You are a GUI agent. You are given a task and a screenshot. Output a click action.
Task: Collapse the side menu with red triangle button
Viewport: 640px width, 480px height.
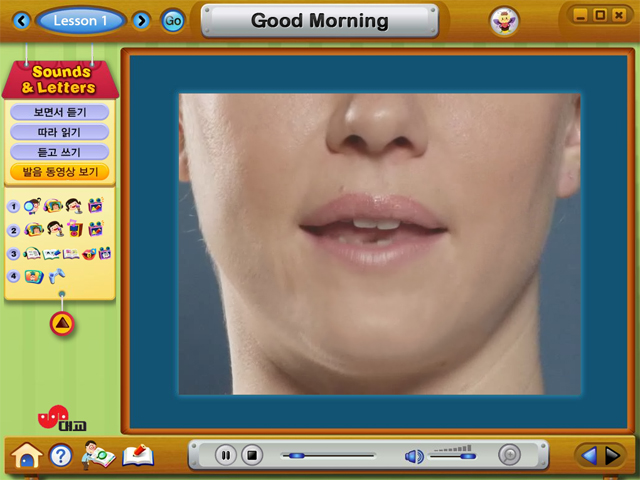point(62,324)
